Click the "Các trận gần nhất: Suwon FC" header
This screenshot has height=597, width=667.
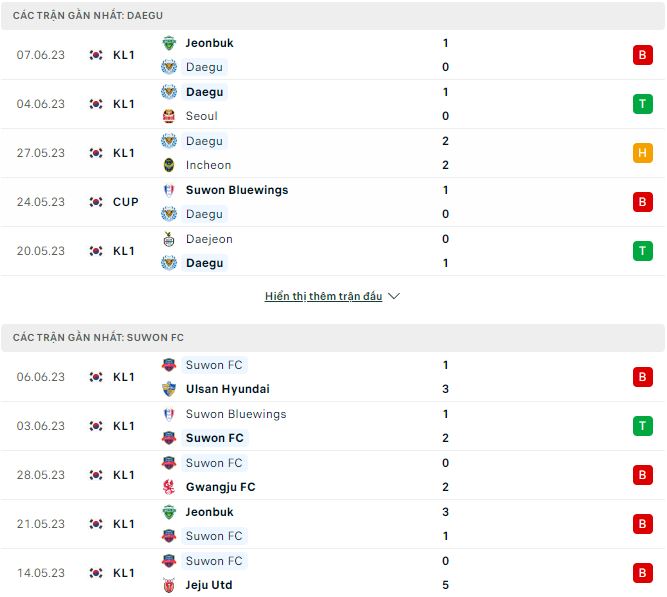[98, 338]
